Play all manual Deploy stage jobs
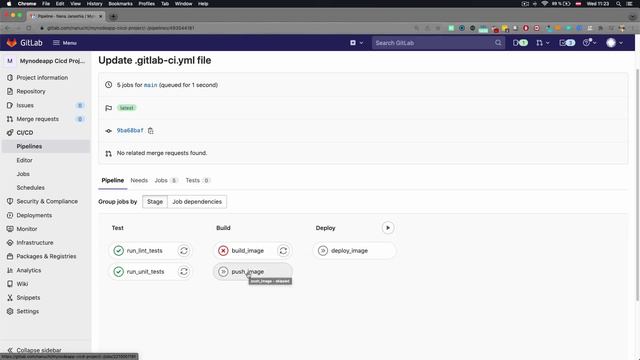This screenshot has height=360, width=640. coord(388,228)
